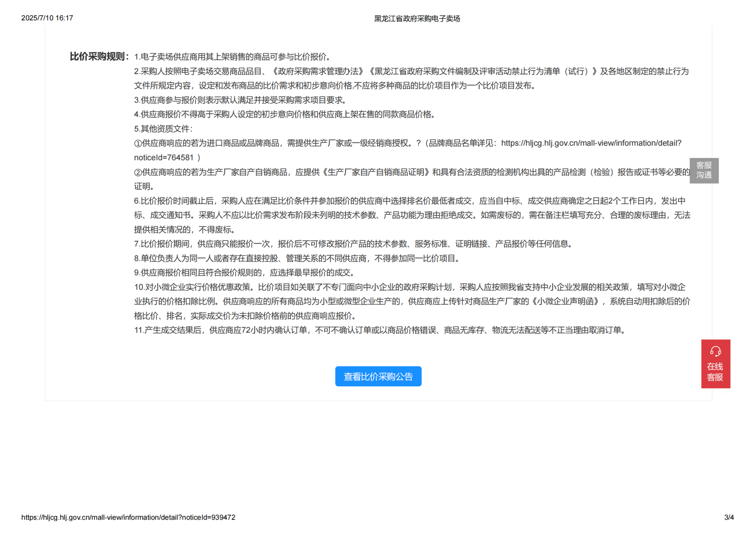Click rule 9 about 最早报价的成交
Screen dimensions: 756x534
tap(244, 273)
